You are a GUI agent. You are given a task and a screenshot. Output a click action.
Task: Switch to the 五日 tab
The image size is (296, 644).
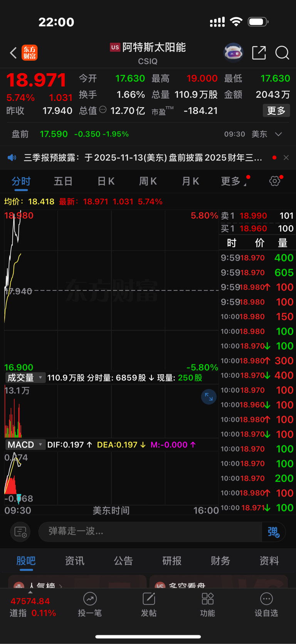tap(63, 181)
